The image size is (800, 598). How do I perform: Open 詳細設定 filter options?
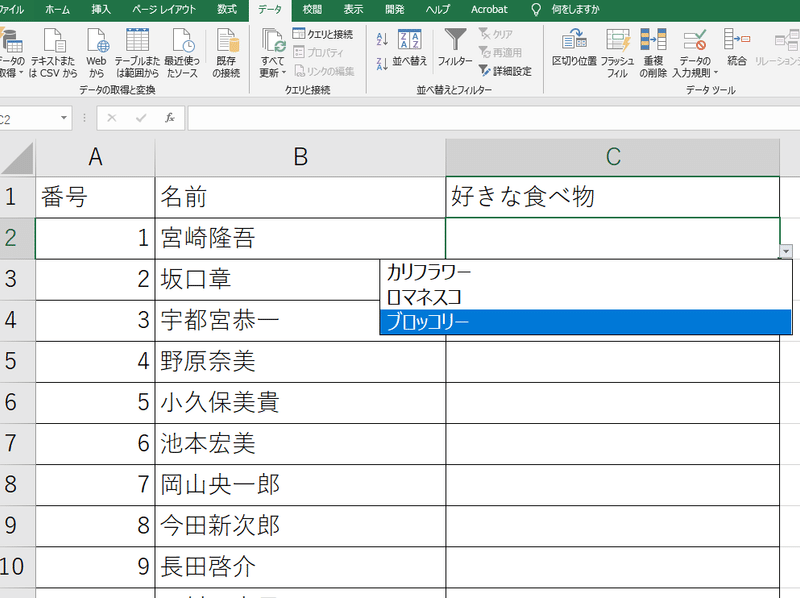[x=511, y=72]
